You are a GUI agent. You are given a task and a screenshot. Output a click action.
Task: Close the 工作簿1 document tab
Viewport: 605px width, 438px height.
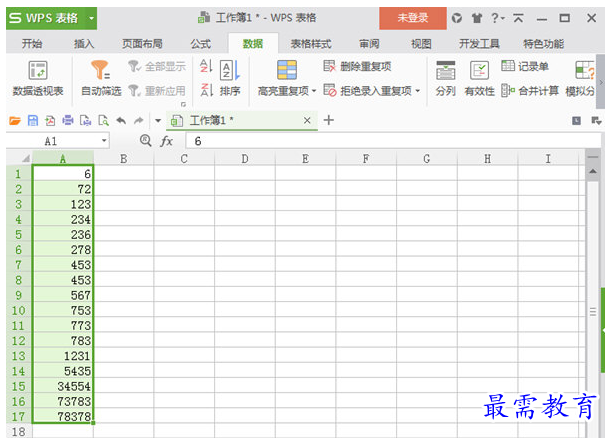click(x=307, y=121)
